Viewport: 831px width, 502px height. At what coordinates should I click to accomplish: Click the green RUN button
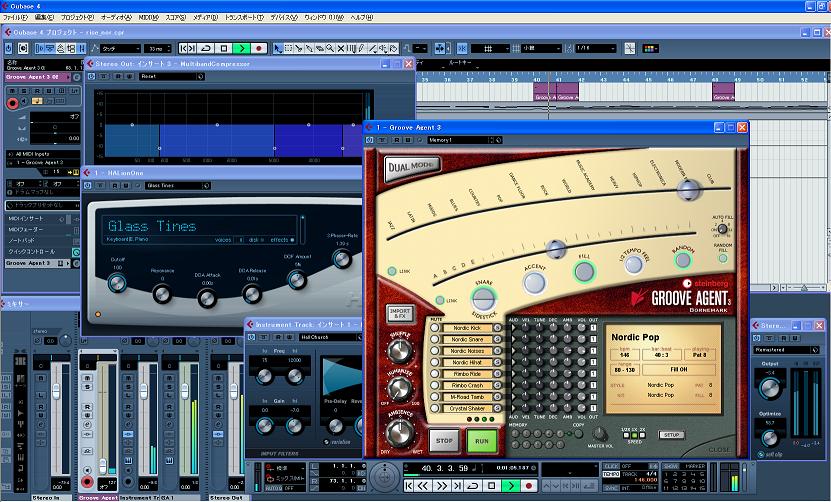(482, 441)
